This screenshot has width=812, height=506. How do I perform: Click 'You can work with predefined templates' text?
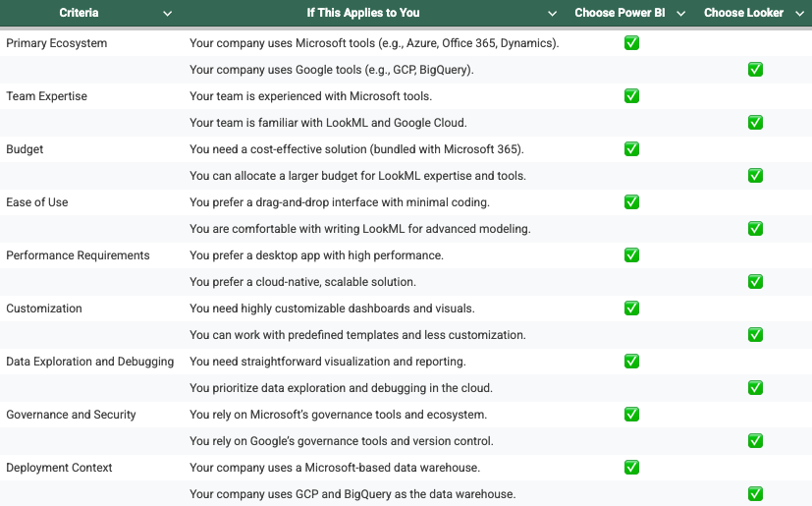pyautogui.click(x=357, y=335)
